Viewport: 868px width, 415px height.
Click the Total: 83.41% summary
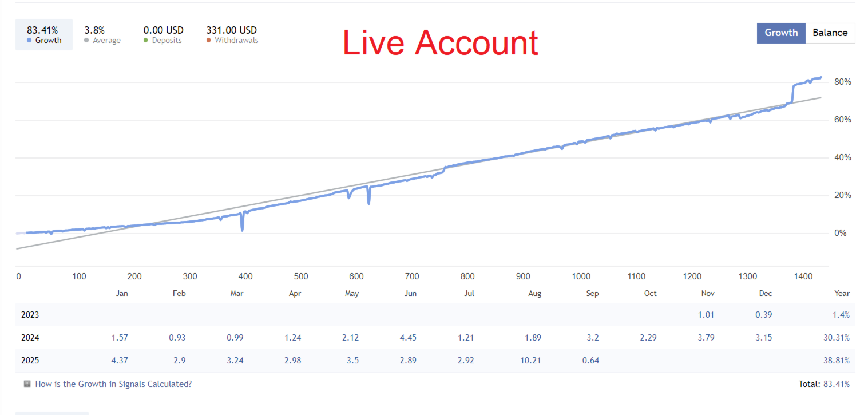[824, 384]
